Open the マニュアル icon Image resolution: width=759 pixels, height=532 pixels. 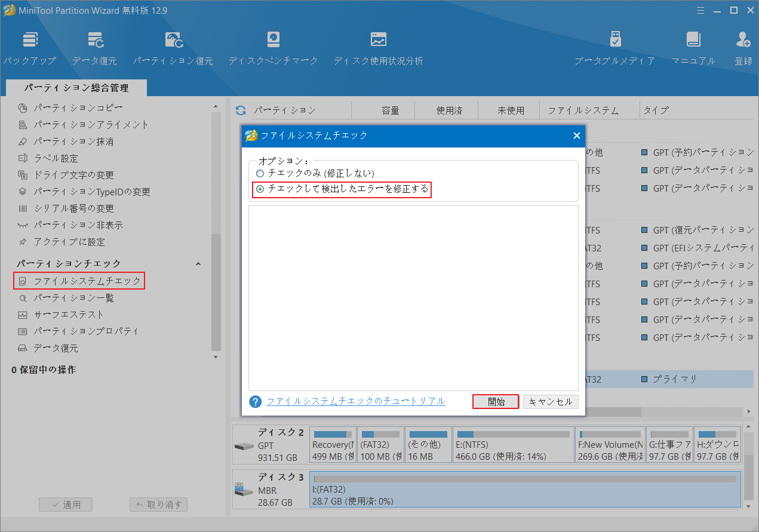pos(693,39)
